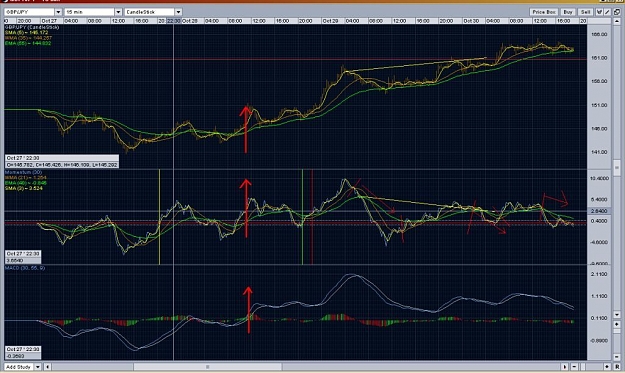Click the 2.1100 MACD axis label

click(x=599, y=274)
